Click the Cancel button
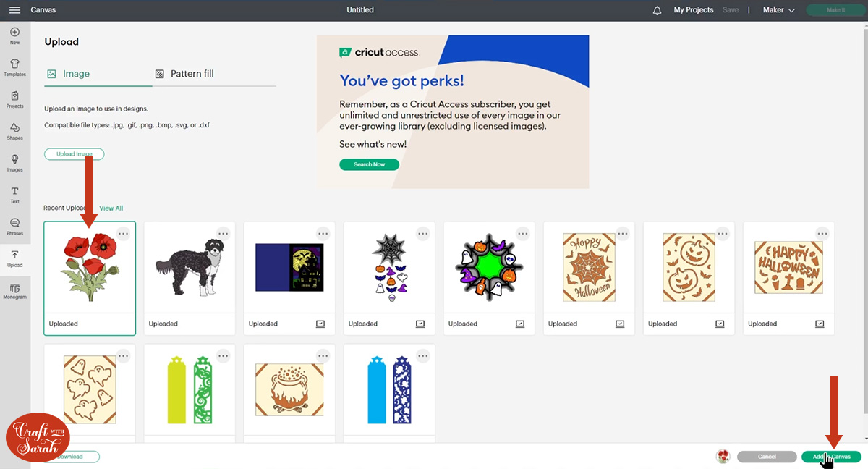The width and height of the screenshot is (868, 469). pyautogui.click(x=767, y=457)
